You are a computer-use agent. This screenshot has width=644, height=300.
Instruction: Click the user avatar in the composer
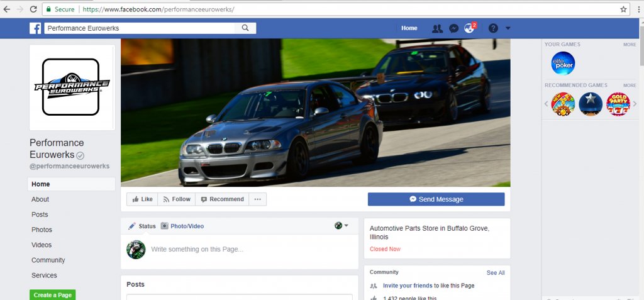tap(136, 250)
